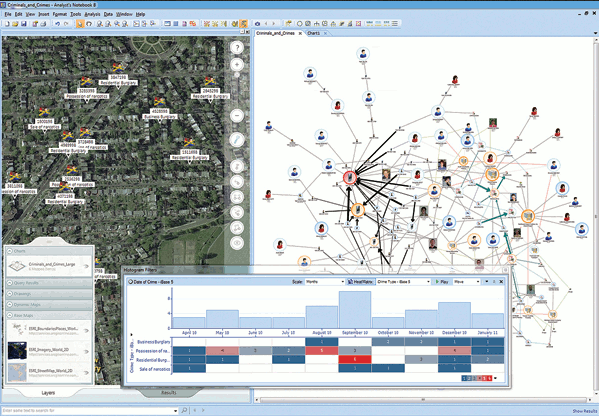Open the Wave playback mode dropdown

pos(466,282)
